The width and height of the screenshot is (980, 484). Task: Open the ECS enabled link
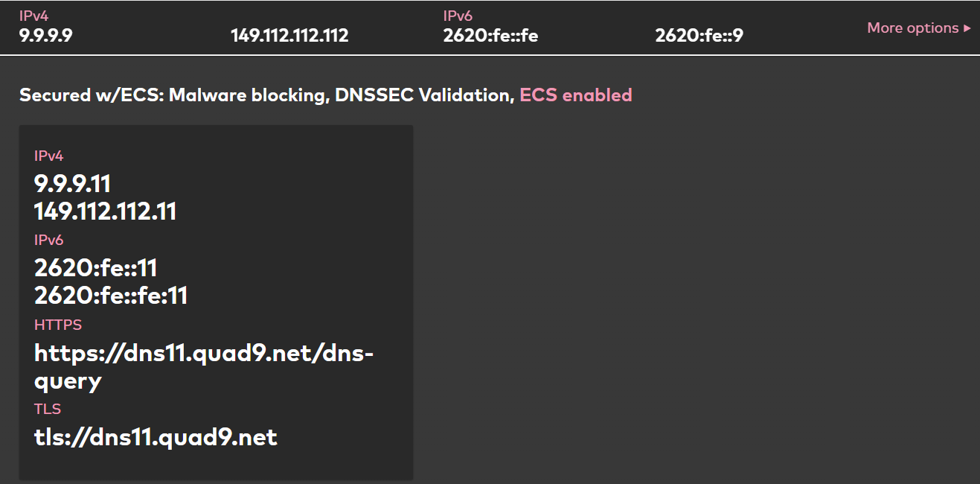pos(576,95)
